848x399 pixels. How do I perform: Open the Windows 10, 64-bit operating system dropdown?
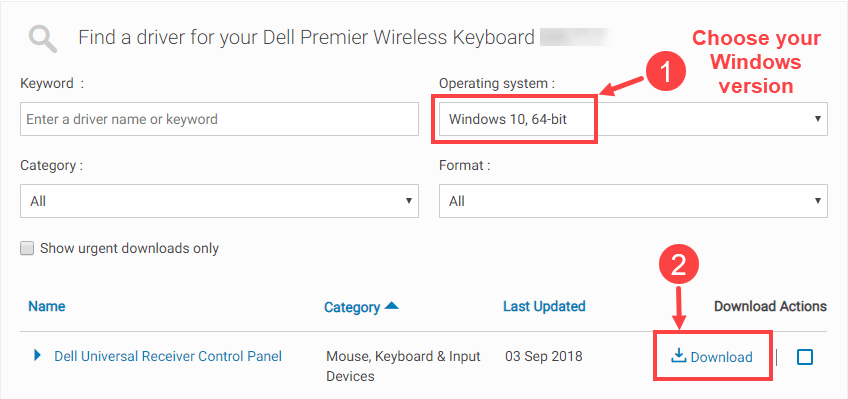(633, 119)
